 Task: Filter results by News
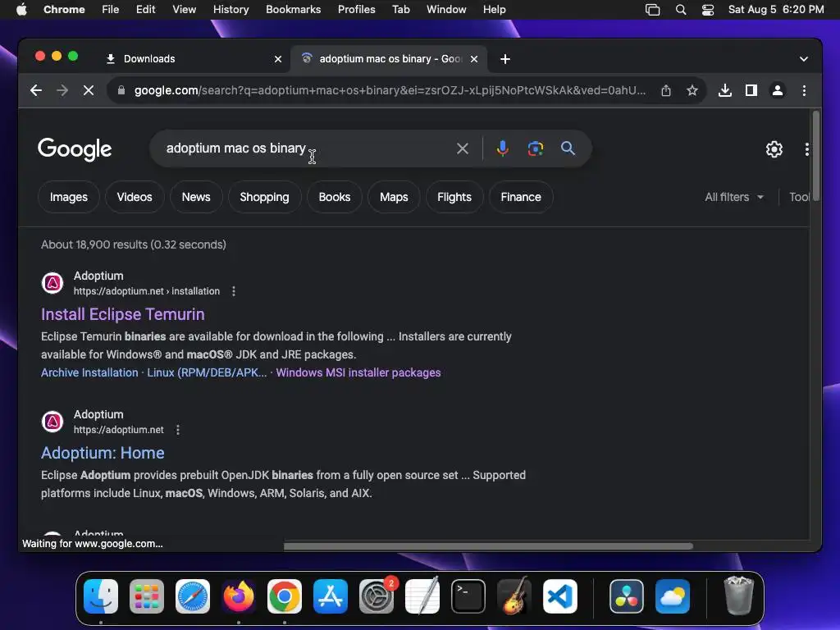point(196,197)
